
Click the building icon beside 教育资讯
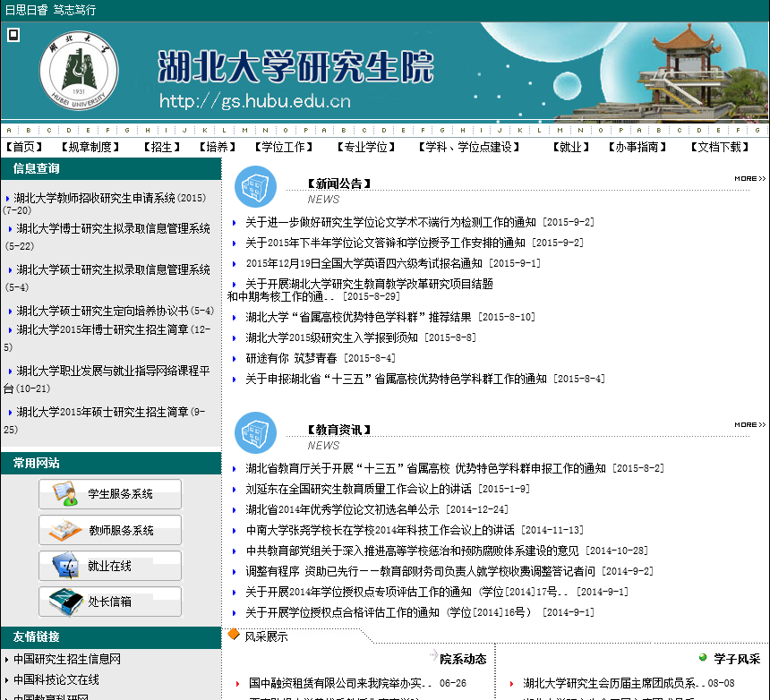tap(255, 432)
